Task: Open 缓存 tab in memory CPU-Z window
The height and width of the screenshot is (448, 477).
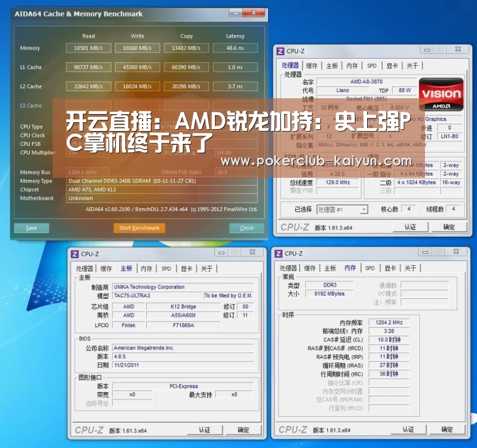Action: pyautogui.click(x=310, y=268)
